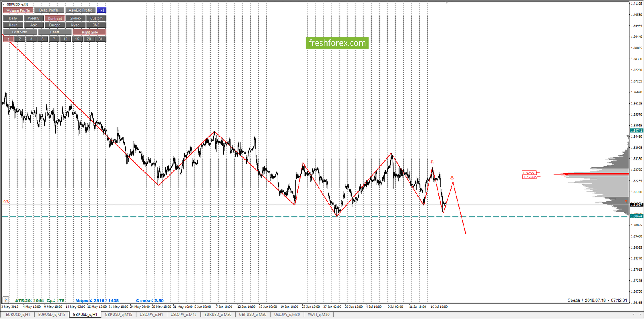Image resolution: width=644 pixels, height=319 pixels.
Task: Switch to EURUSD_e,M15 chart tab
Action: pos(52,315)
